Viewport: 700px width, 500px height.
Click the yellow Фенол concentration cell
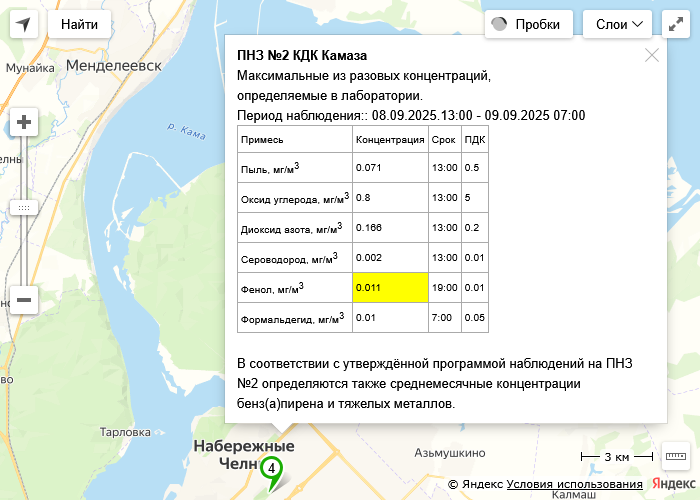click(x=390, y=288)
